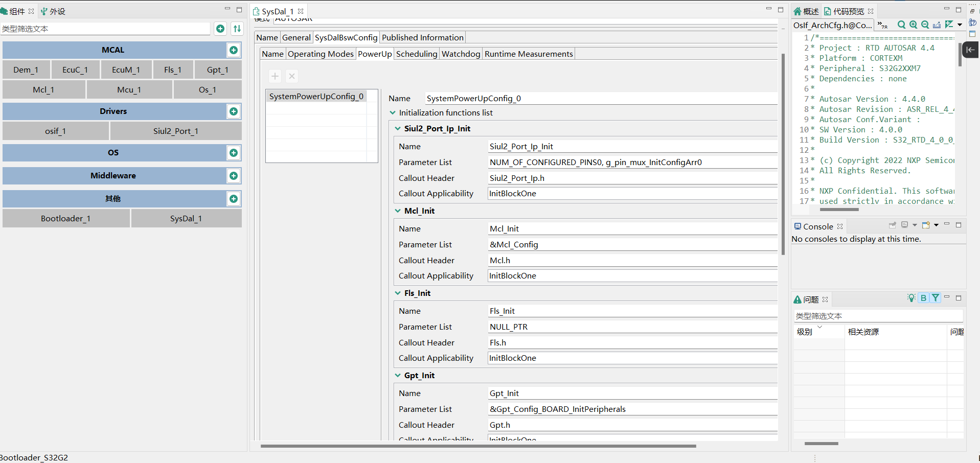Toggle the B filter in the 问题 panel
The height and width of the screenshot is (463, 980).
coord(923,297)
